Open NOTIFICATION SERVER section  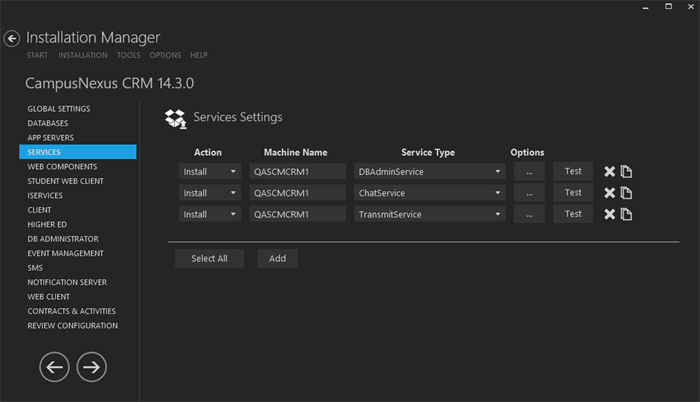pos(67,282)
